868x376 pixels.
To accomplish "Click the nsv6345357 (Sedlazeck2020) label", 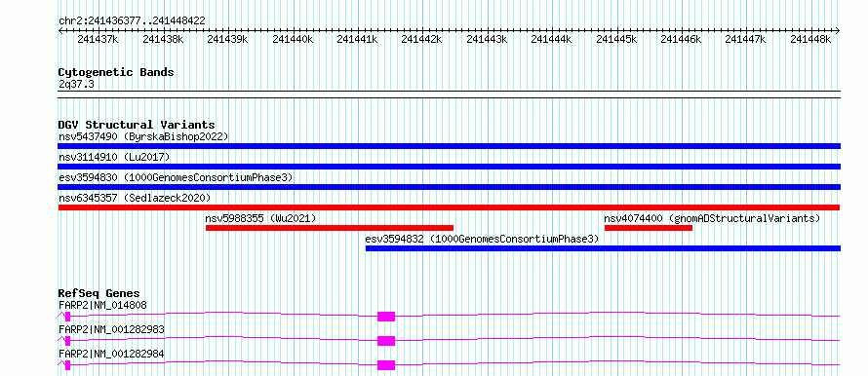I will [135, 198].
